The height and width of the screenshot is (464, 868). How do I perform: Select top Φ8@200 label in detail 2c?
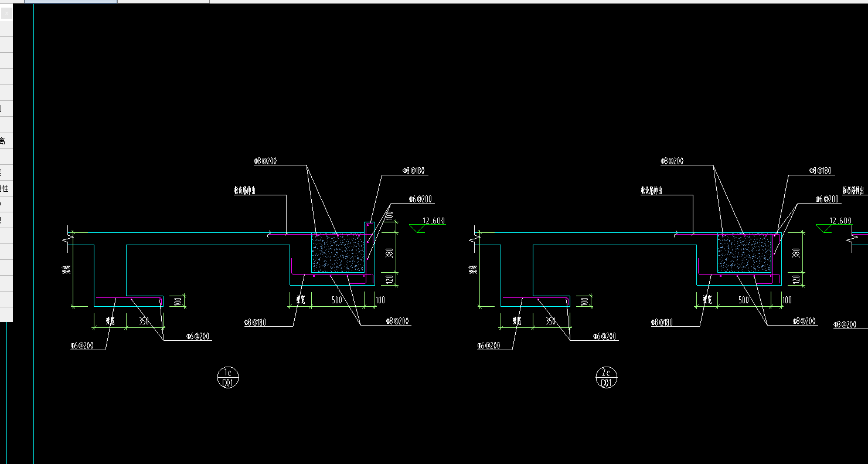(672, 161)
